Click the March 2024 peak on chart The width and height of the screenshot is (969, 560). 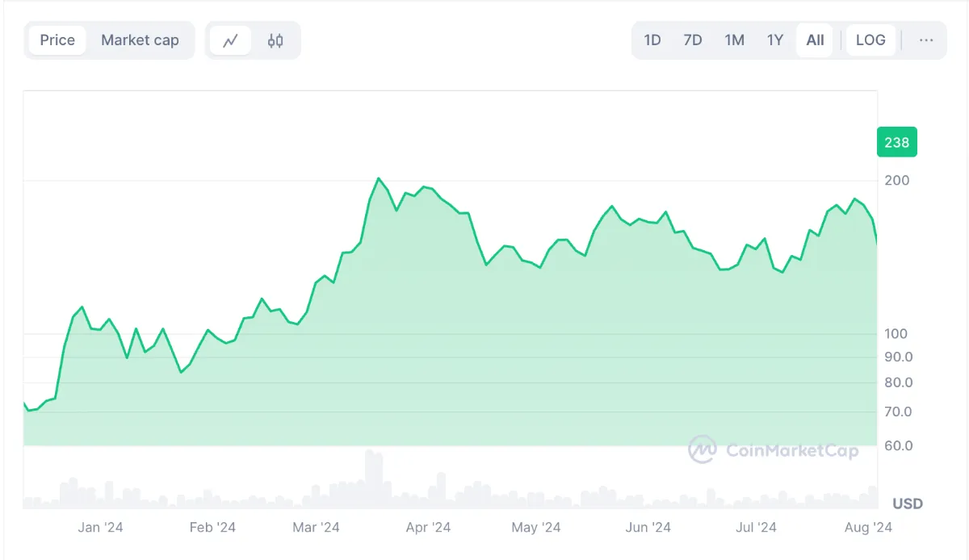[x=378, y=178]
